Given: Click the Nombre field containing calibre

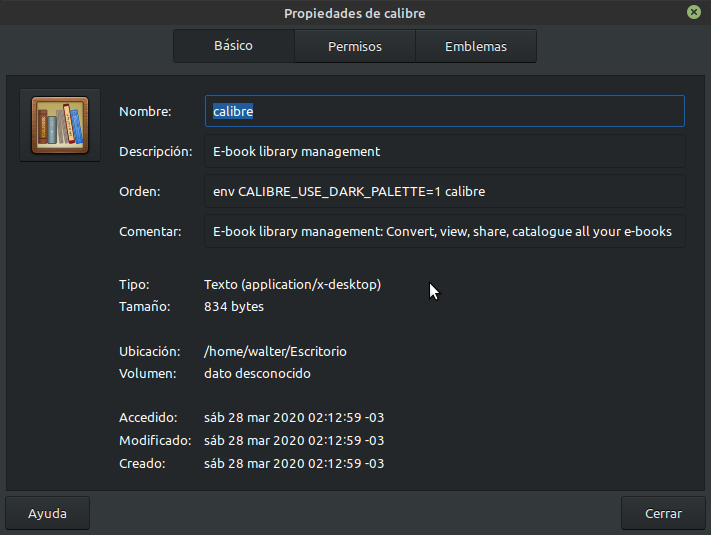Looking at the screenshot, I should pyautogui.click(x=445, y=111).
